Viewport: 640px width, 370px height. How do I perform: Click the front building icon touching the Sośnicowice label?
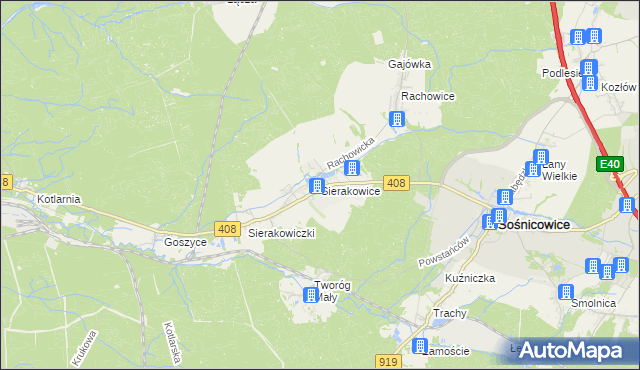(499, 216)
